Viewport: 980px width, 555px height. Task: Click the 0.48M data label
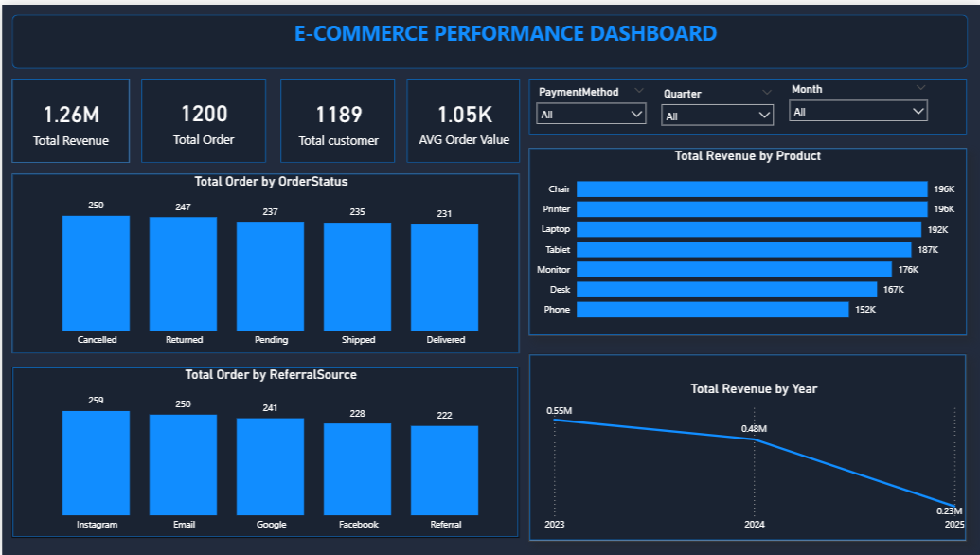pos(754,429)
